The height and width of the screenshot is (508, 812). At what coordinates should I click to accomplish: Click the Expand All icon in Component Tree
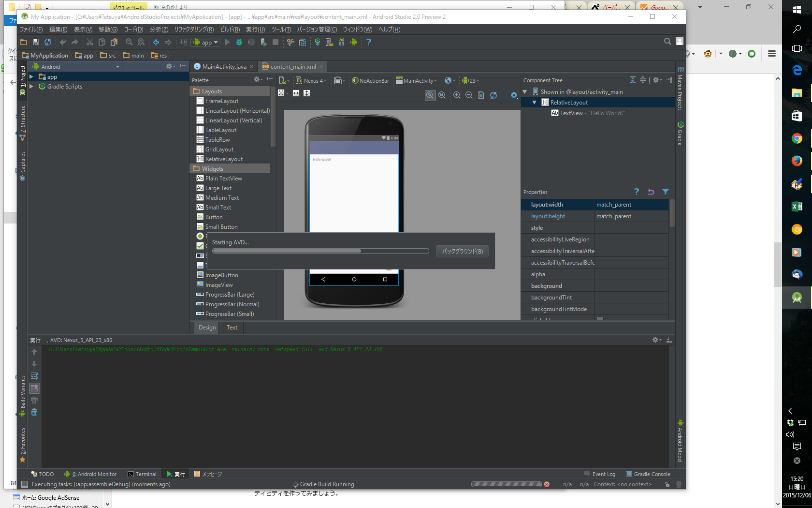pyautogui.click(x=633, y=80)
